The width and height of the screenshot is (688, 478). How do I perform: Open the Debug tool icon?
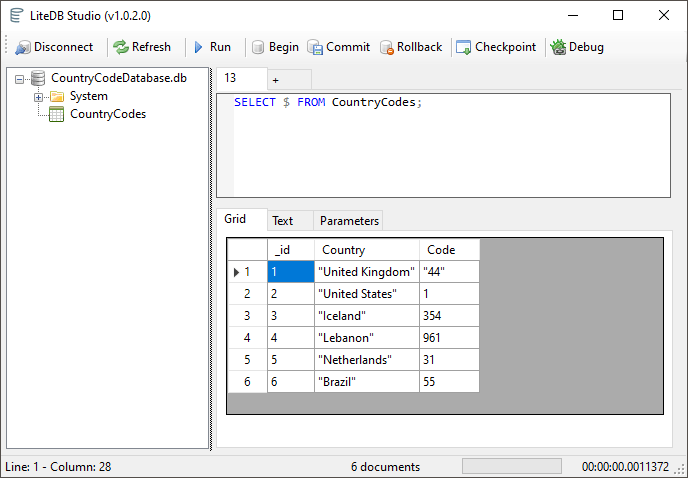tap(558, 47)
